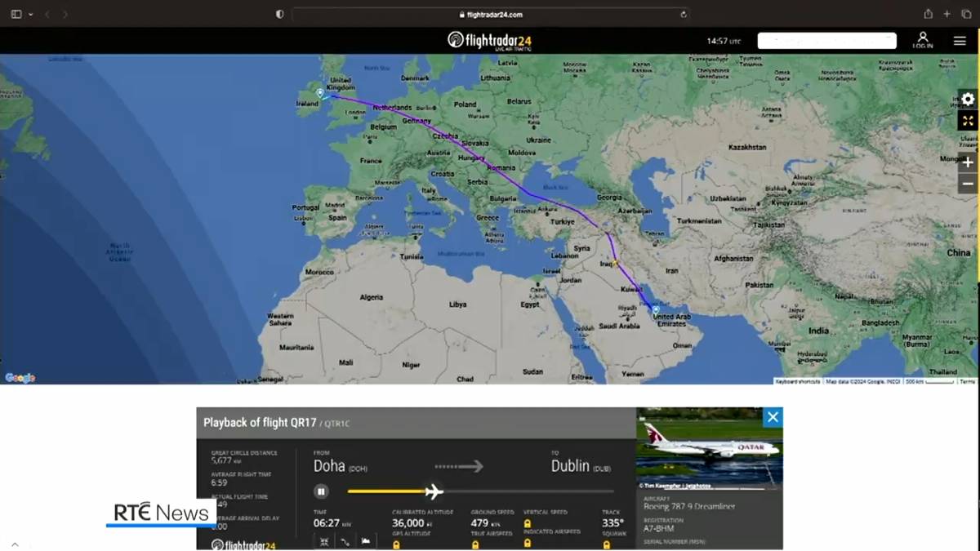
Task: Open map settings gear icon
Action: pyautogui.click(x=968, y=100)
